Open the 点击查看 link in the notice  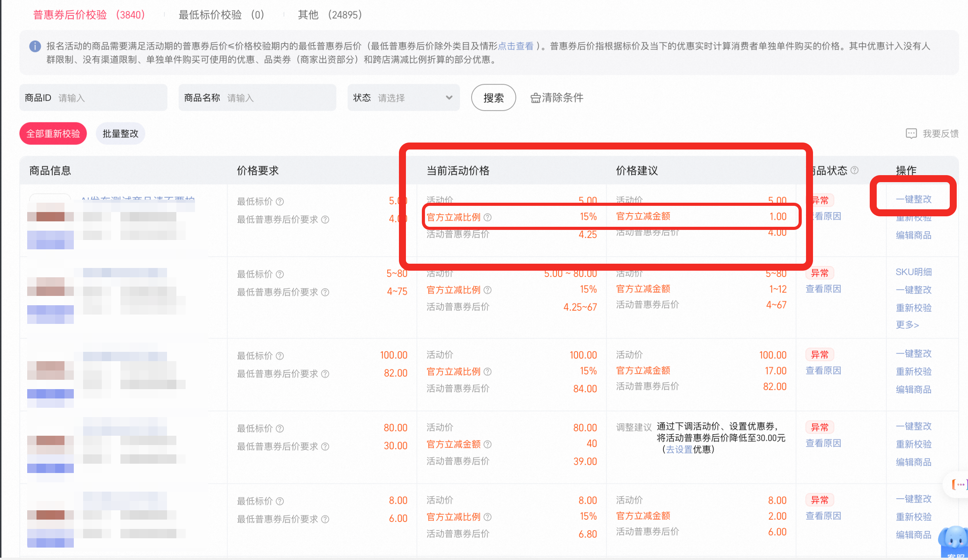516,46
